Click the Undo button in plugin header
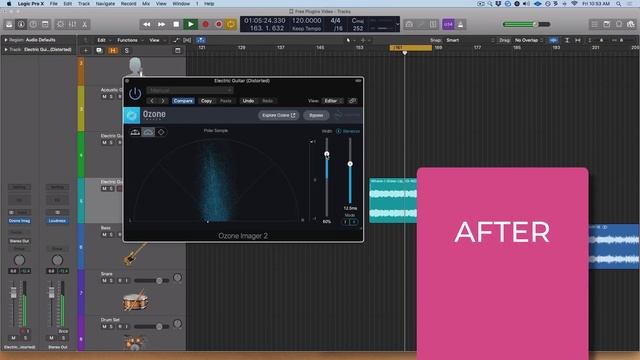 248,101
